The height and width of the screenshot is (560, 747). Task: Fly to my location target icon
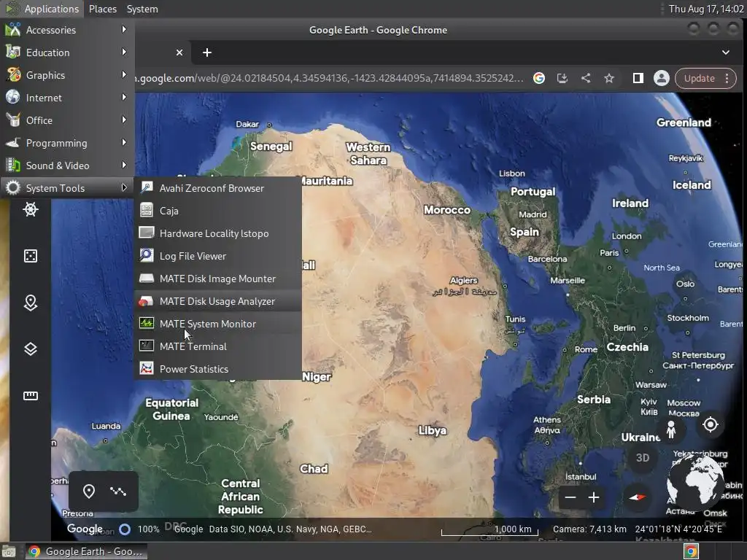(x=711, y=424)
